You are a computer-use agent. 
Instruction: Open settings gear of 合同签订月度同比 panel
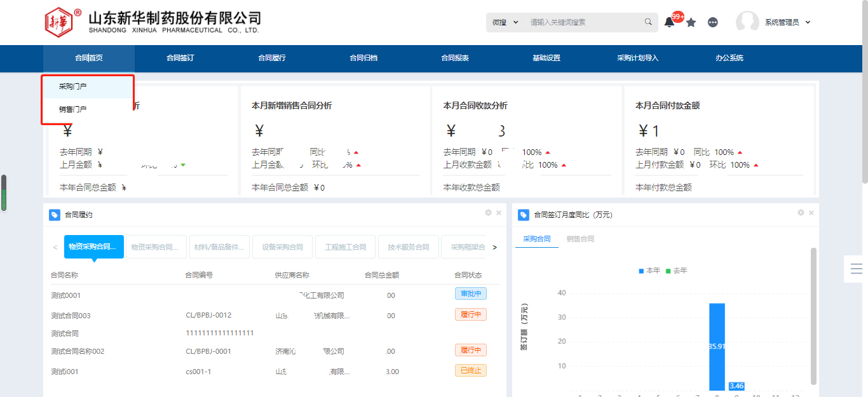[x=801, y=213]
